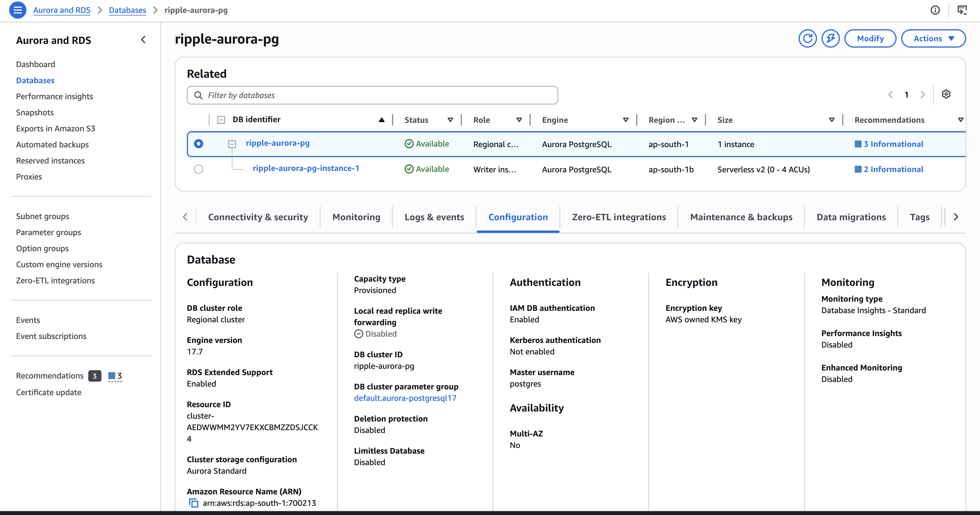Open the hamburger navigation menu

[17, 10]
